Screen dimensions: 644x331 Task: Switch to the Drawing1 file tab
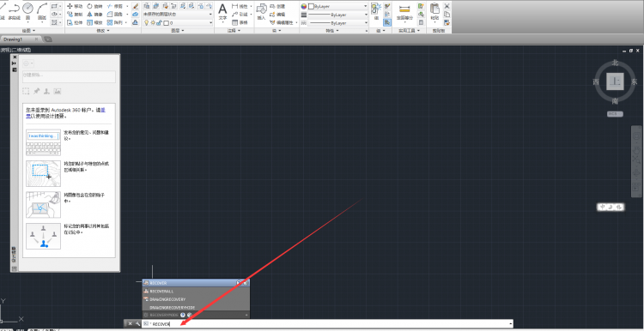click(x=18, y=39)
